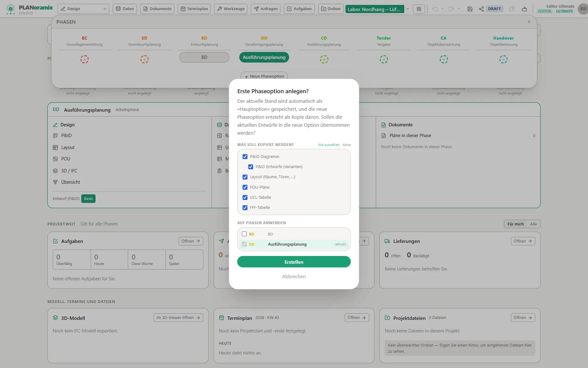Click the share icon in the toolbar
This screenshot has width=588, height=368.
click(481, 9)
